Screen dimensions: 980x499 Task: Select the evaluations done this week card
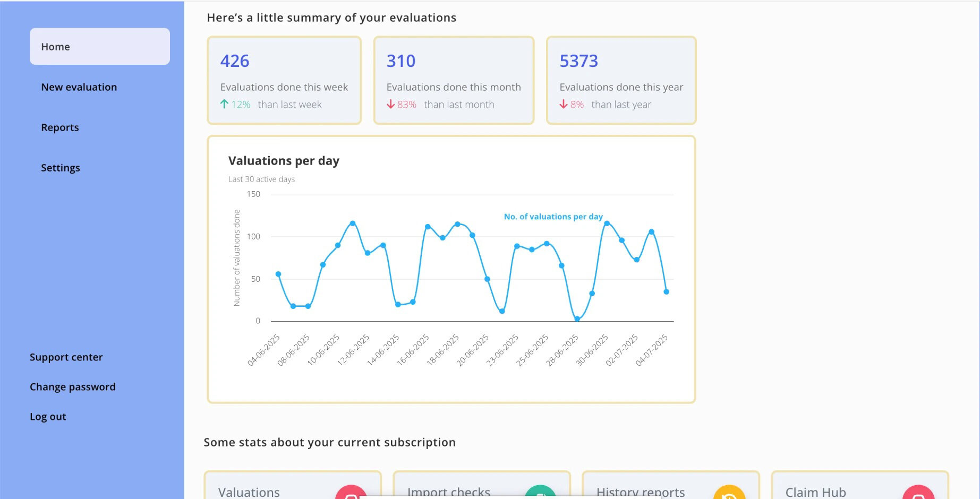(x=284, y=80)
